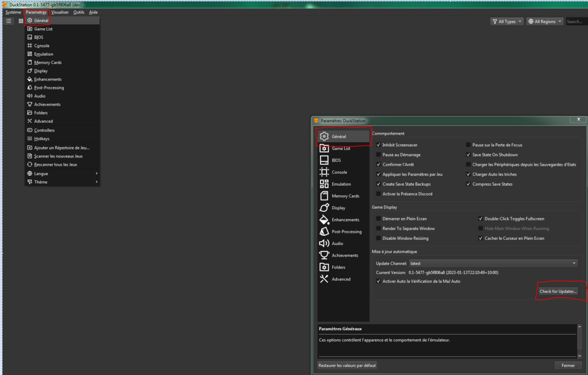
Task: Click the Emulation icon in settings sidebar
Action: 324,184
